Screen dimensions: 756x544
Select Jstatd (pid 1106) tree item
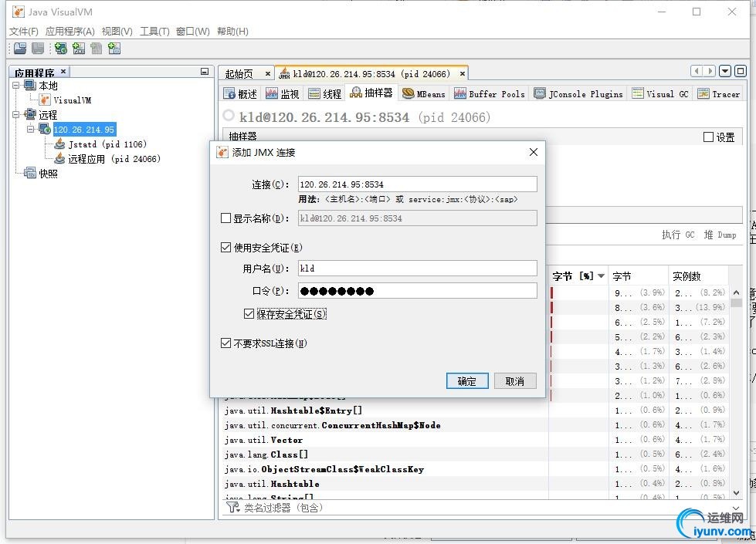click(107, 144)
